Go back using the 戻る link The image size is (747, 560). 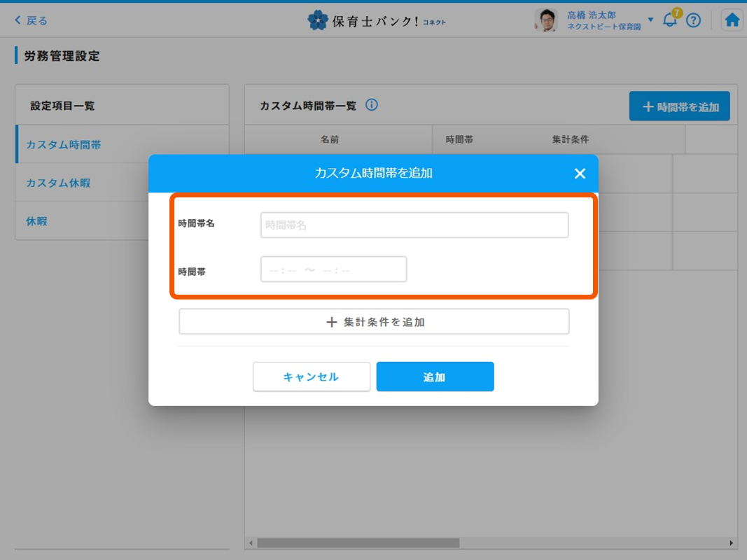coord(32,20)
